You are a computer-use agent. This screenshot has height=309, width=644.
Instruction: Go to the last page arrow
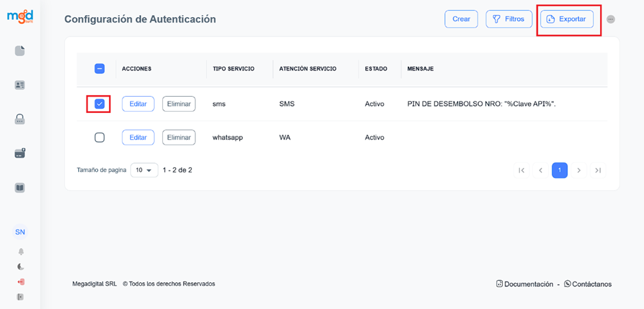click(598, 170)
